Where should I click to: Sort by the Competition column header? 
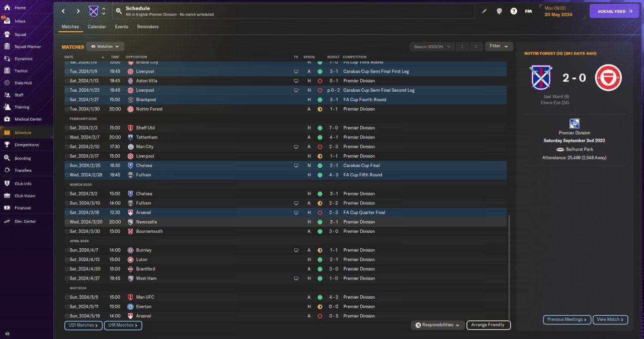(355, 57)
